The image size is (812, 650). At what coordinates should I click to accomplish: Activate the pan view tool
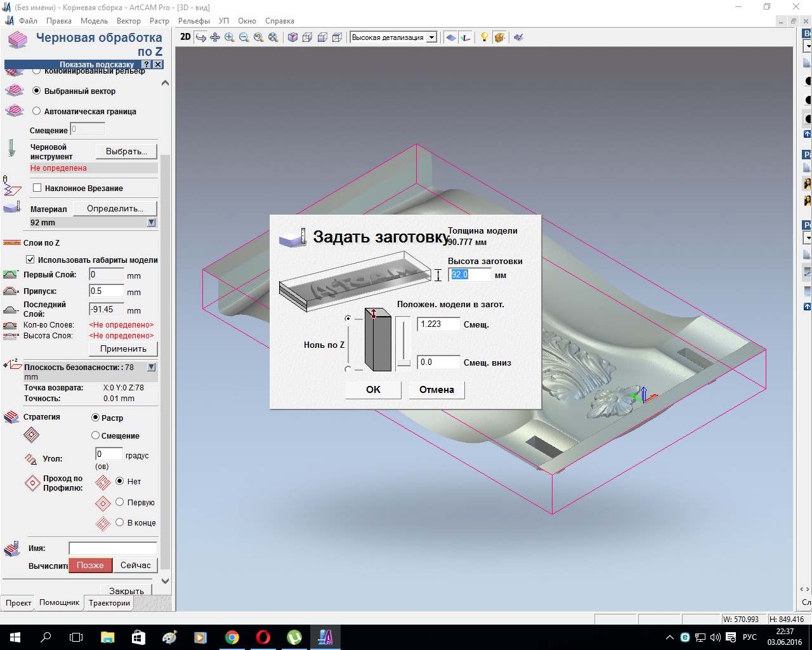click(215, 37)
